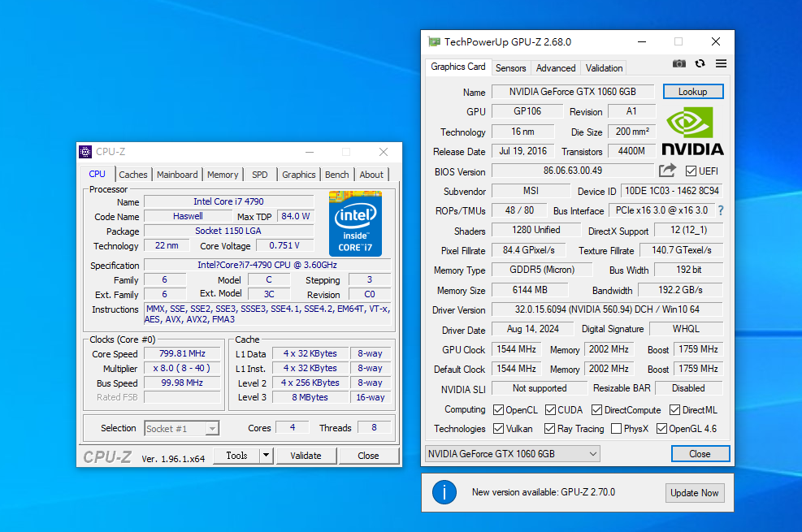Click the Specification field in CPU-Z
802x532 pixels.
(x=267, y=265)
